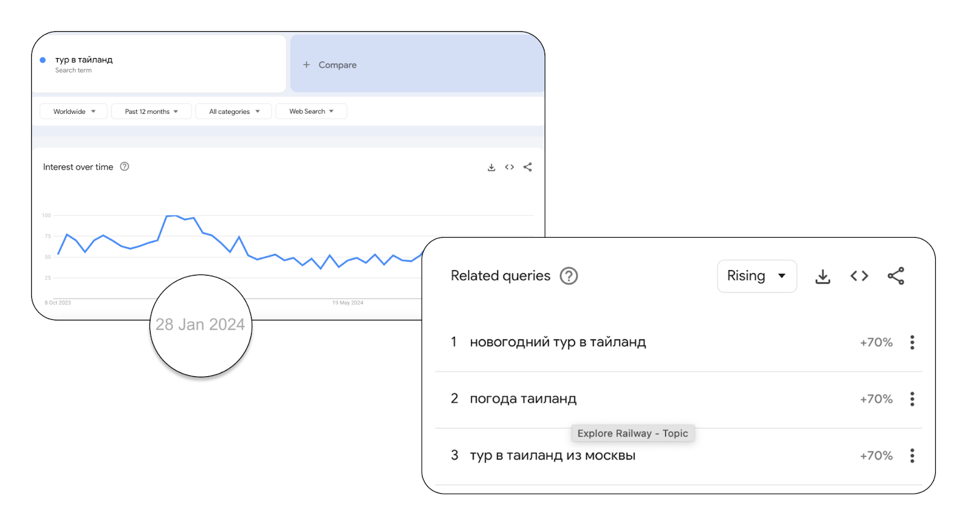Viewport: 980px width, 525px height.
Task: Open options for новогодний тур в тайланд
Action: coord(912,342)
